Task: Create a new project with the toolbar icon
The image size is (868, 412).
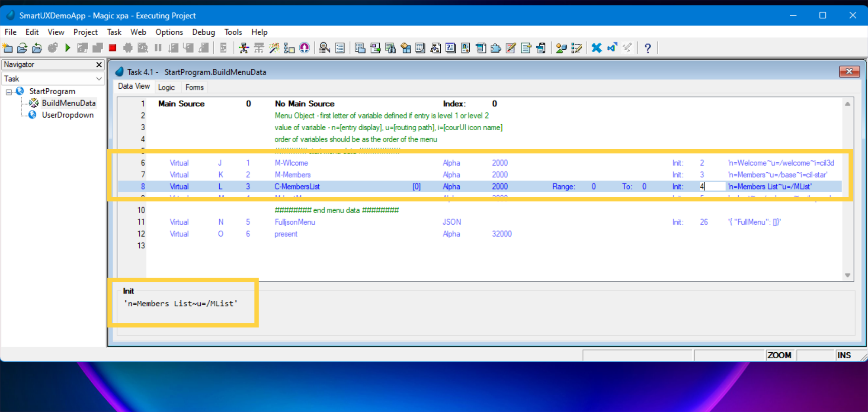Action: [x=8, y=48]
